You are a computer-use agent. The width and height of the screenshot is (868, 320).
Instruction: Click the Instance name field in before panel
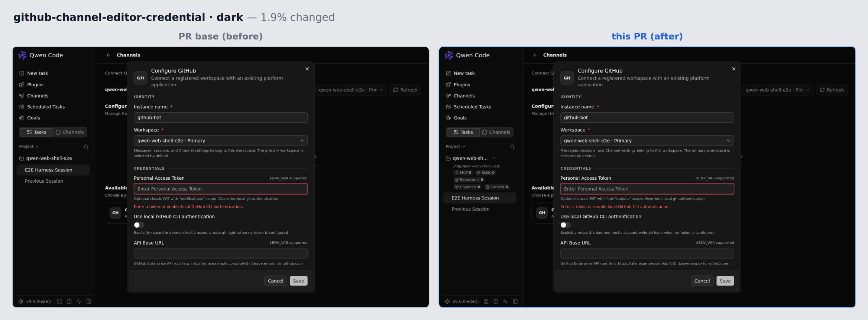[221, 118]
